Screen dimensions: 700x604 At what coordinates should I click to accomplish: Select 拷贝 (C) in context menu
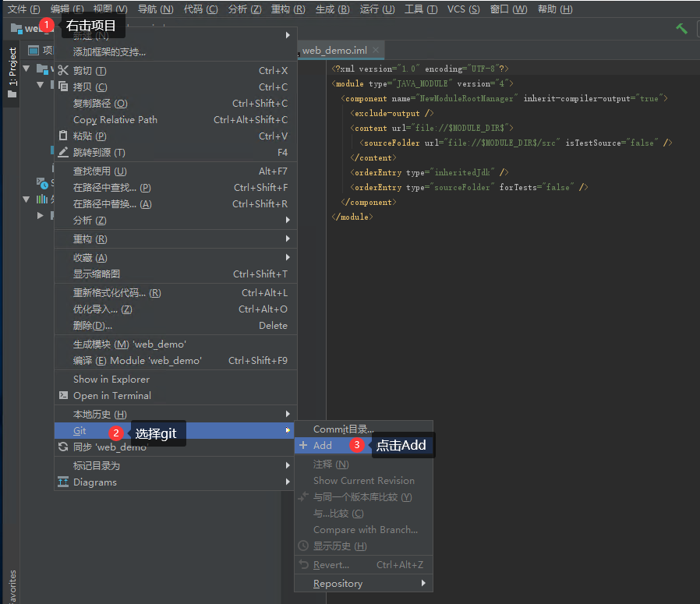[175, 87]
